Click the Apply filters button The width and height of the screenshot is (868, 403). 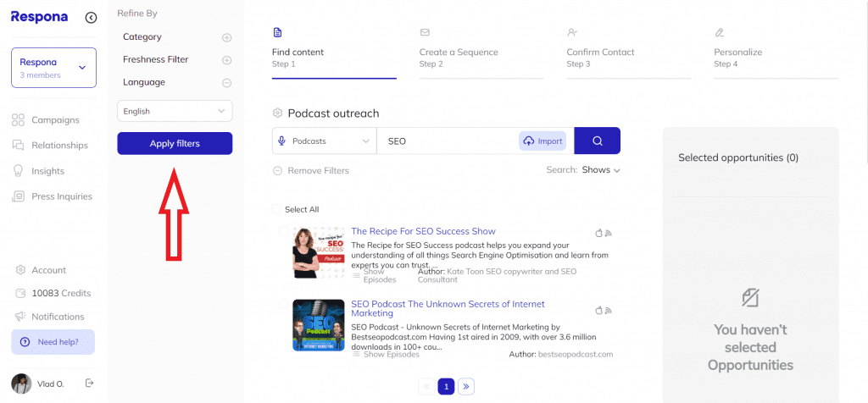click(175, 144)
